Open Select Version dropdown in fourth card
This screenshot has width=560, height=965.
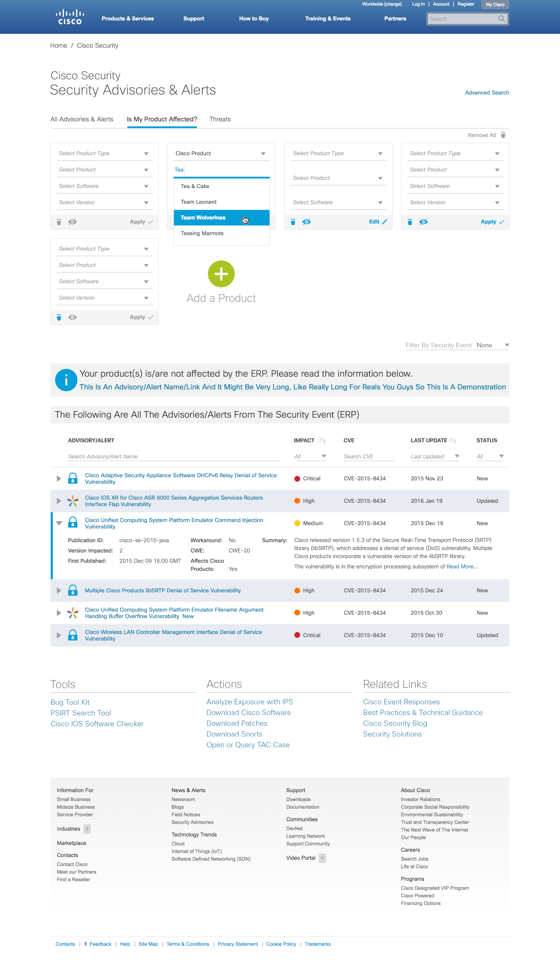point(455,202)
